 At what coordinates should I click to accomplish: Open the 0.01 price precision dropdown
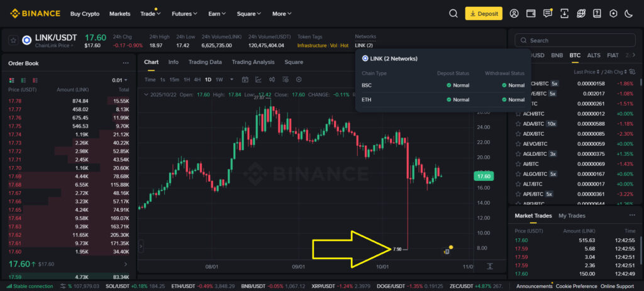tap(119, 80)
